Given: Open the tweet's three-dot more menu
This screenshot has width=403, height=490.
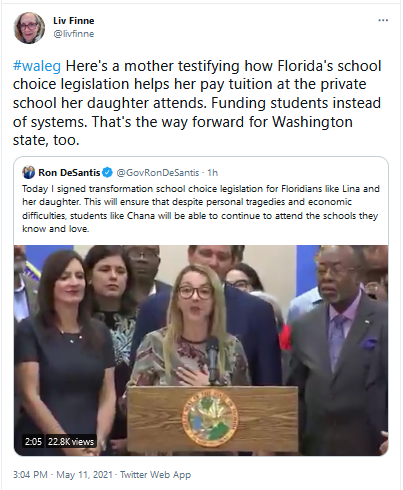Looking at the screenshot, I should (x=383, y=20).
